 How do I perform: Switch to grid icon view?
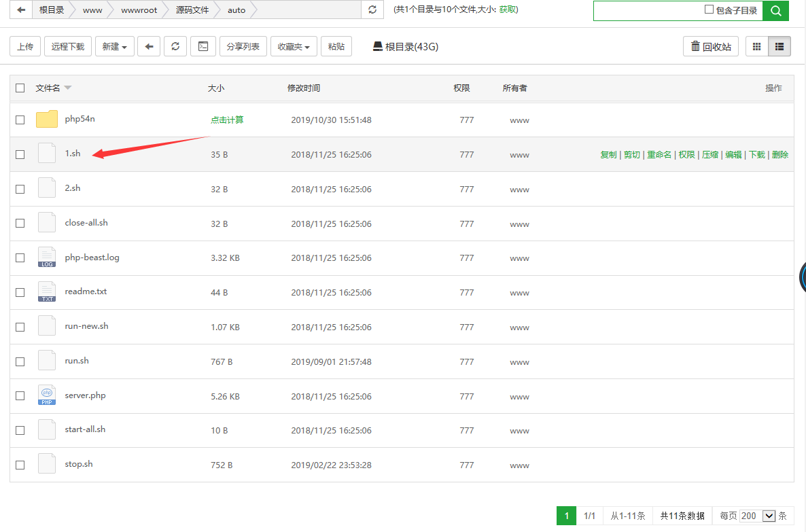coord(756,46)
